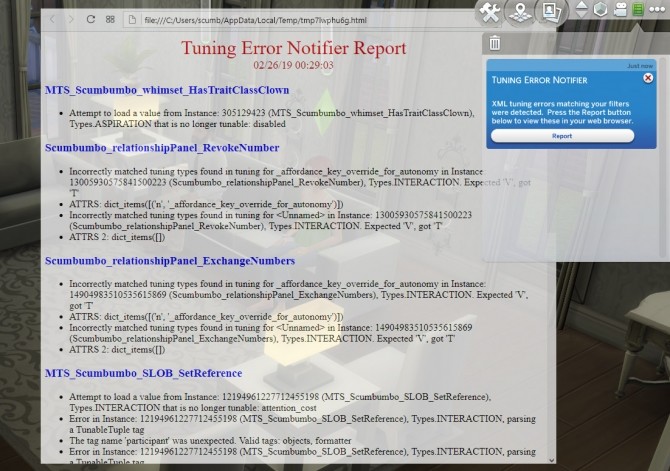Viewport: 670px width, 471px height.
Task: Reload the report page
Action: tap(91, 19)
